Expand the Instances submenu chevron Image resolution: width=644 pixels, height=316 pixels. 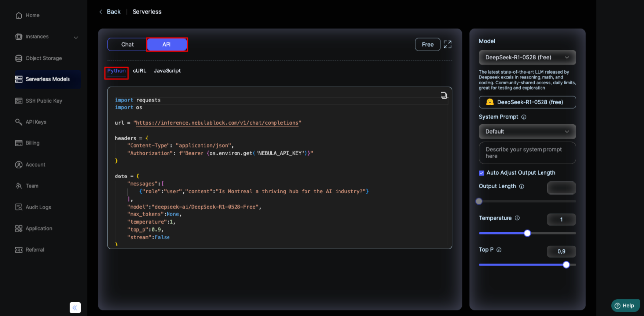76,37
